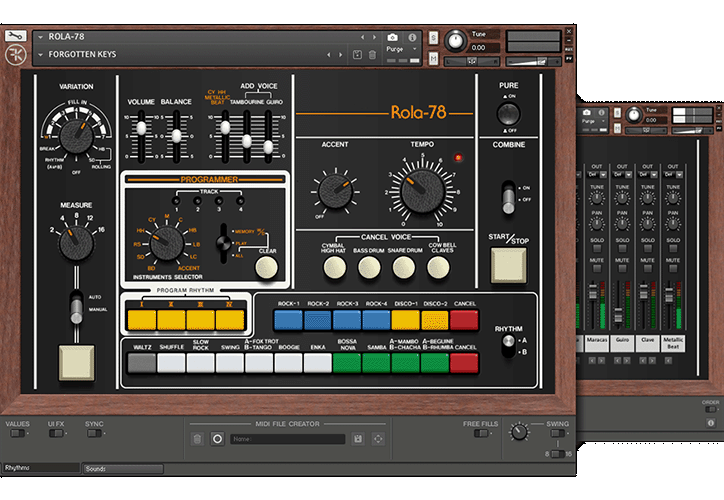Cancel the Snare Drum voice
The height and width of the screenshot is (500, 724).
click(404, 268)
